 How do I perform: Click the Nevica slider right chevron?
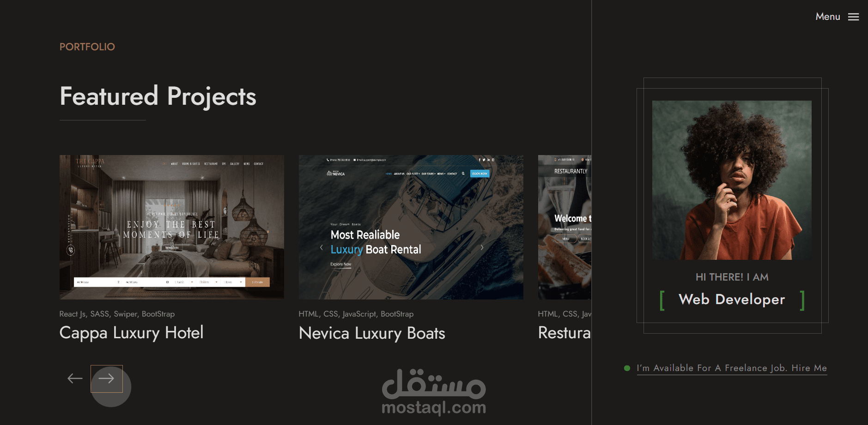click(482, 247)
